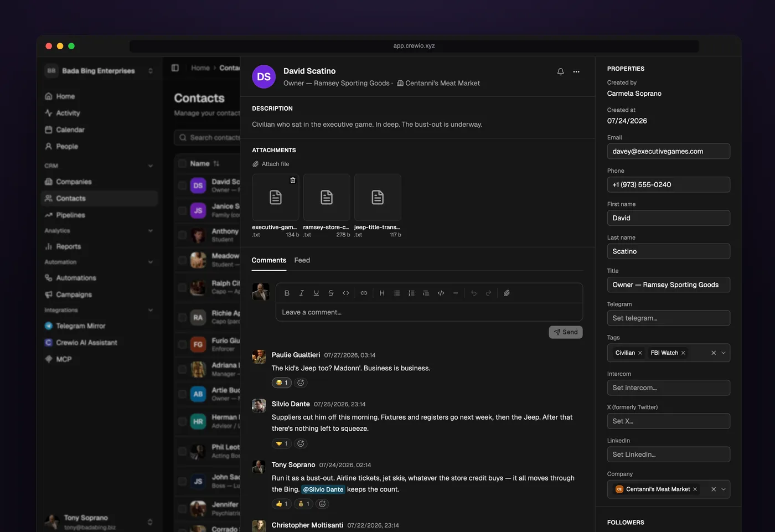The image size is (775, 532).
Task: Click the Set telegram field
Action: click(669, 318)
